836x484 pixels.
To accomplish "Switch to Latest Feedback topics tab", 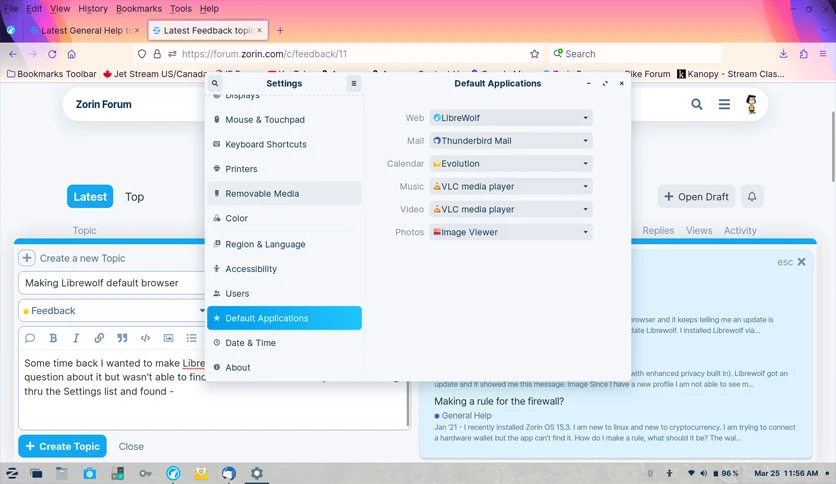I will click(x=208, y=30).
